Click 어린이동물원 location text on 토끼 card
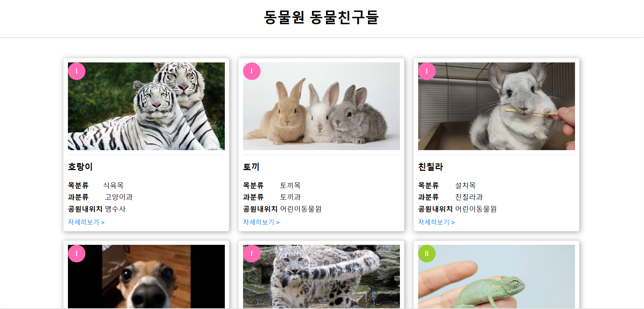 click(x=301, y=209)
